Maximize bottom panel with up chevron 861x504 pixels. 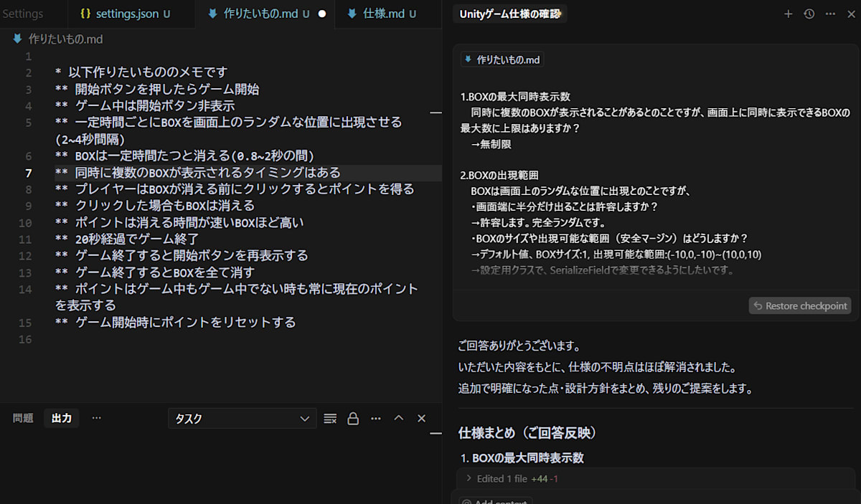tap(399, 419)
